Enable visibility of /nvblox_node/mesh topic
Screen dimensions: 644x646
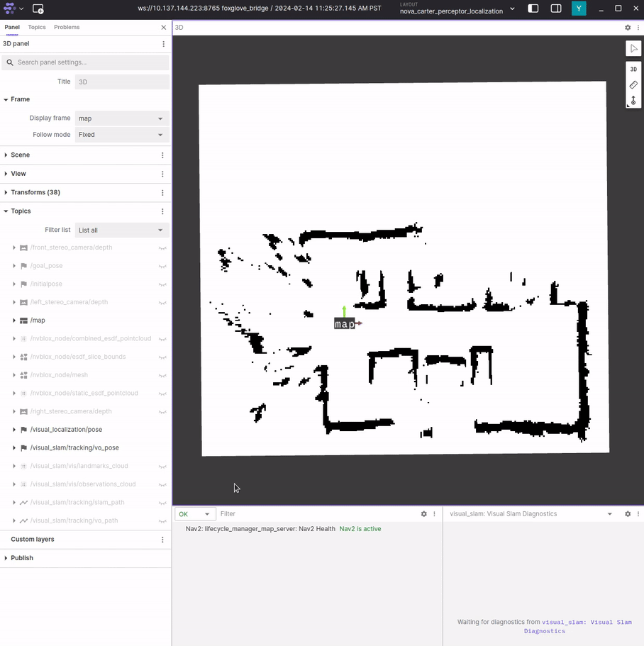pos(162,375)
